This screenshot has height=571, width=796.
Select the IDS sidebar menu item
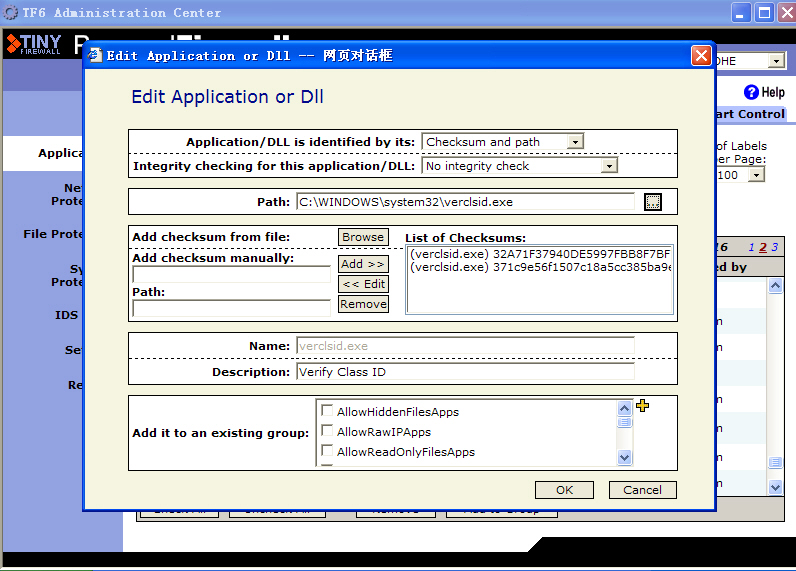(67, 315)
